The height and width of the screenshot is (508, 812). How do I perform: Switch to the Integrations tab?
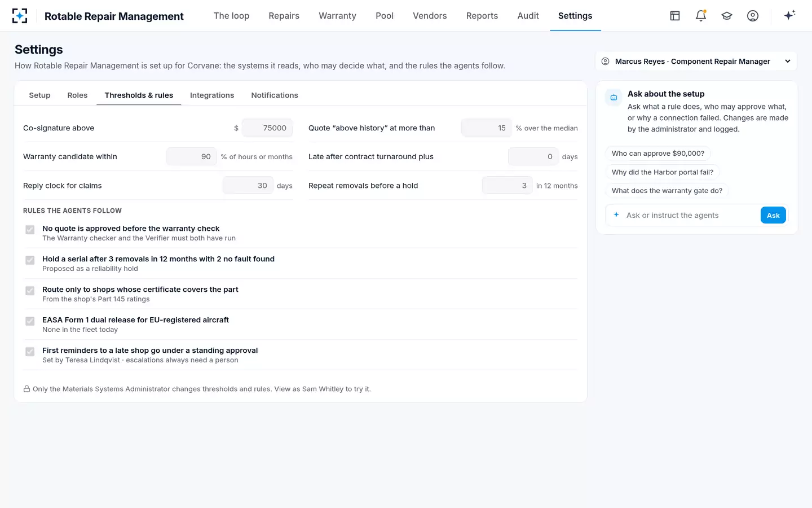click(x=212, y=95)
